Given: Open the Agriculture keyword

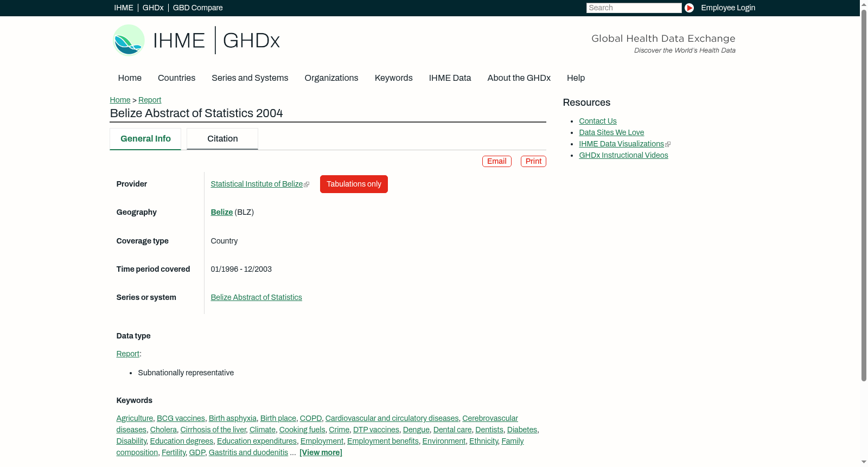Looking at the screenshot, I should coord(135,418).
